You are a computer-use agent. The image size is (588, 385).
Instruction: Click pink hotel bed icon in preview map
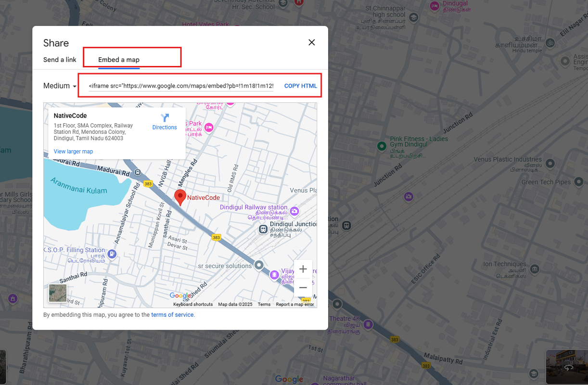pos(209,128)
